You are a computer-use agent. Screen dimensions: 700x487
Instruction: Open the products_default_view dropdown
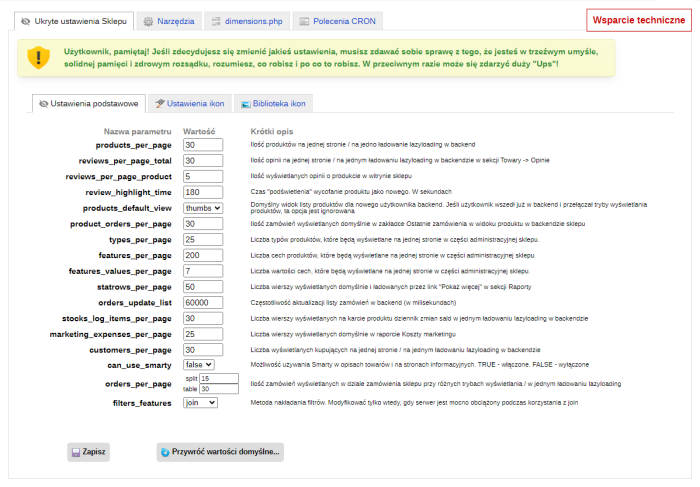point(203,208)
